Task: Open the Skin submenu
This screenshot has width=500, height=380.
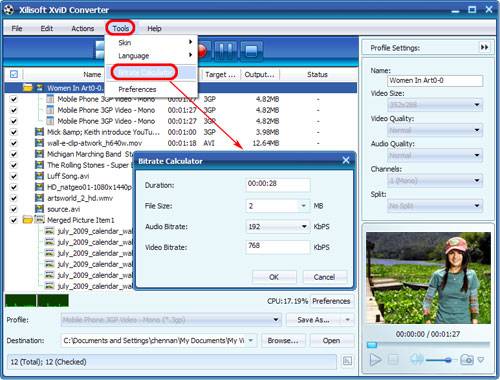Action: pos(151,42)
